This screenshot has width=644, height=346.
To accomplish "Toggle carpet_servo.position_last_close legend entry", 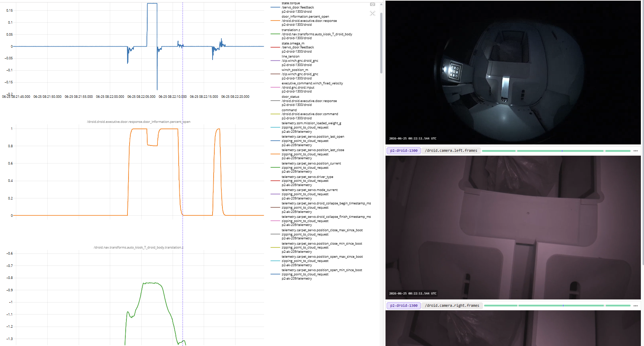I will (307, 154).
